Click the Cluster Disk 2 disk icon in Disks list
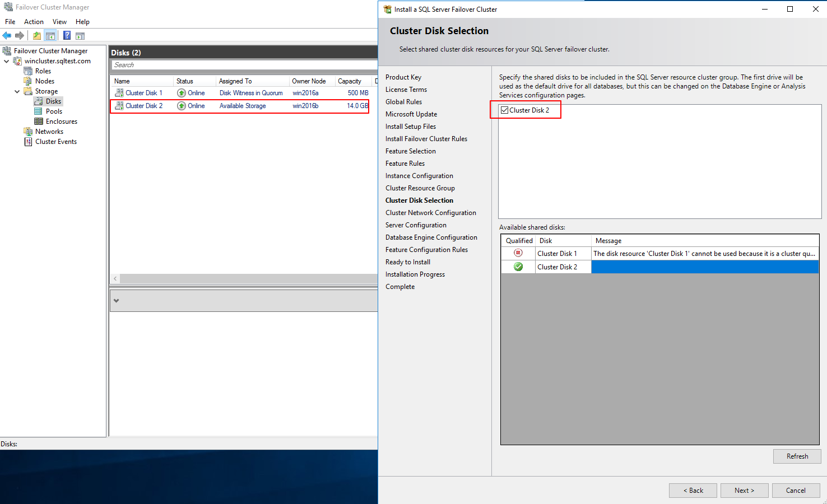Viewport: 827px width, 504px height. (119, 106)
